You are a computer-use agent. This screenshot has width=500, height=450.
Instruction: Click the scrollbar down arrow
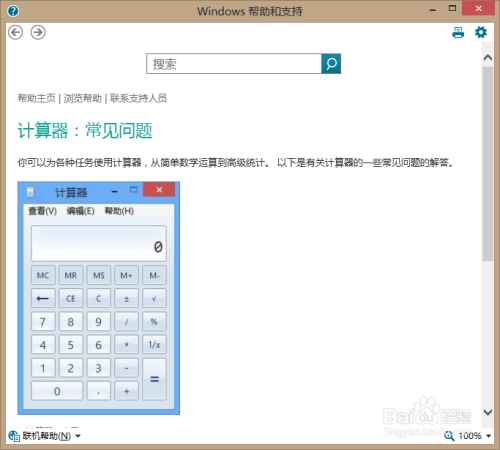coord(488,412)
